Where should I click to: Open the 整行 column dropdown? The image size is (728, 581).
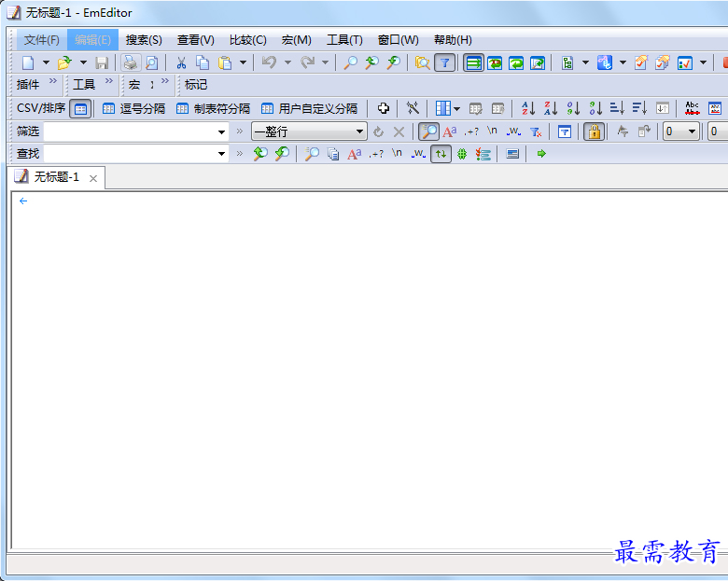tap(359, 131)
